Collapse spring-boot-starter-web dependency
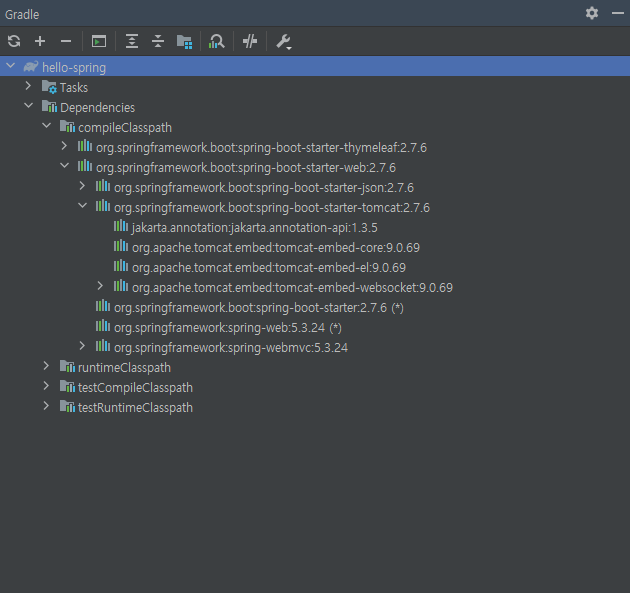The width and height of the screenshot is (630, 593). click(64, 166)
